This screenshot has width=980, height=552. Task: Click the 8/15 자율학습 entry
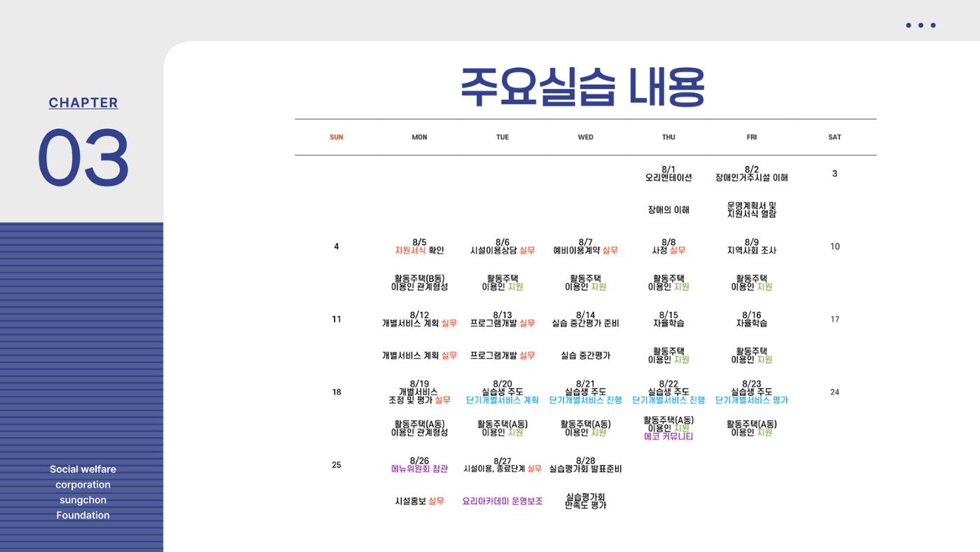[x=668, y=319]
